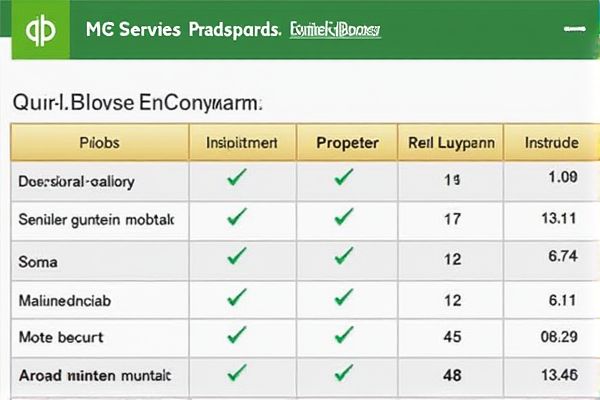
Task: Sort by the Rell Luypann column header
Action: point(451,143)
